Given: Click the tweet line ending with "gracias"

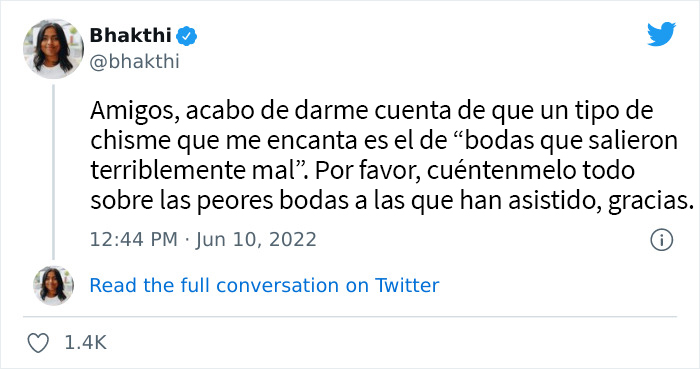Looking at the screenshot, I should [x=392, y=201].
